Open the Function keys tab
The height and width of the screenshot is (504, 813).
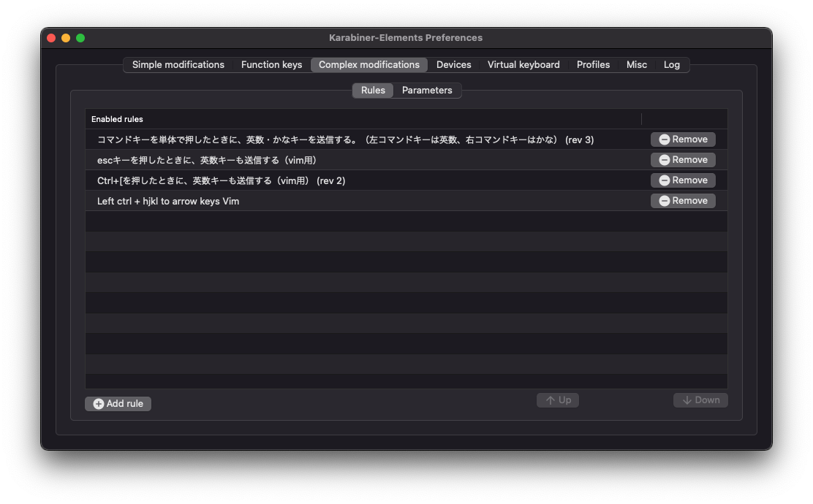[x=271, y=64]
